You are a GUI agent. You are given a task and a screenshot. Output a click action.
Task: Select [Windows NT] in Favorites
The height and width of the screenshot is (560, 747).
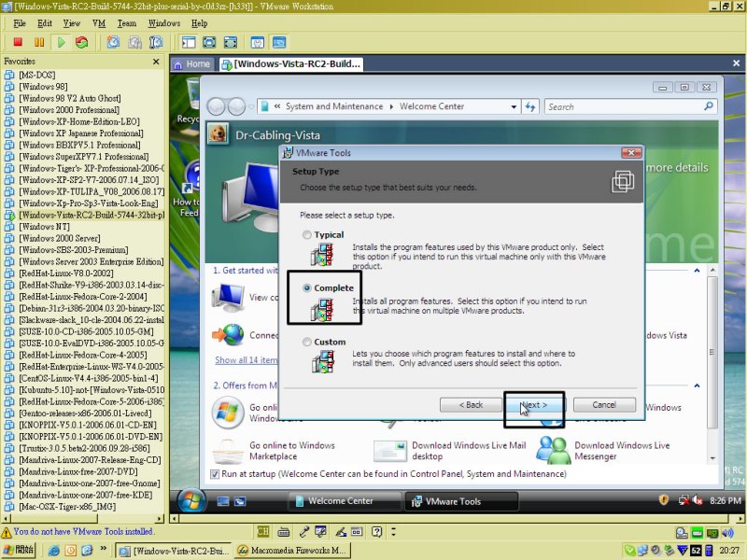(x=44, y=226)
